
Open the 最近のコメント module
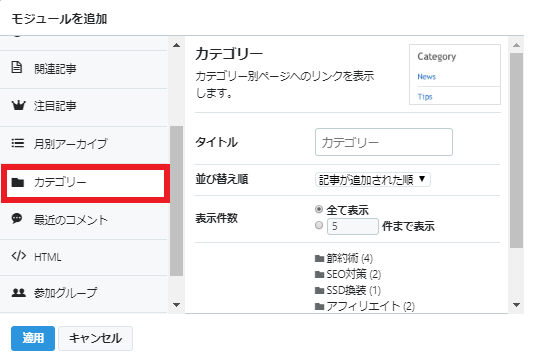(x=84, y=221)
